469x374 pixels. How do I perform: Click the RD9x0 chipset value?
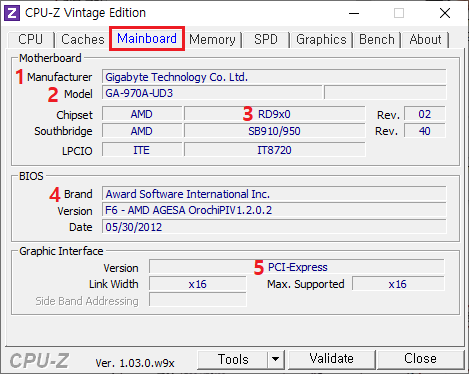[275, 114]
